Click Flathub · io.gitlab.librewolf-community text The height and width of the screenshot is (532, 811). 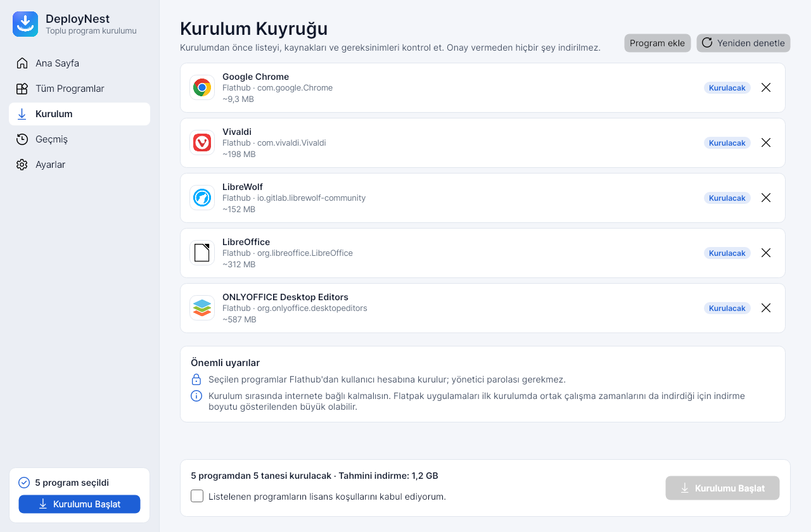coord(294,198)
